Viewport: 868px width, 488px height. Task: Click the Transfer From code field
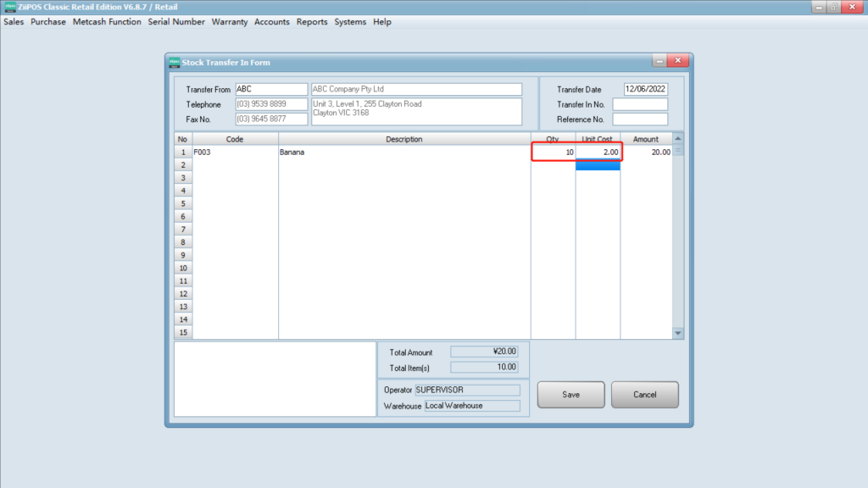point(270,89)
